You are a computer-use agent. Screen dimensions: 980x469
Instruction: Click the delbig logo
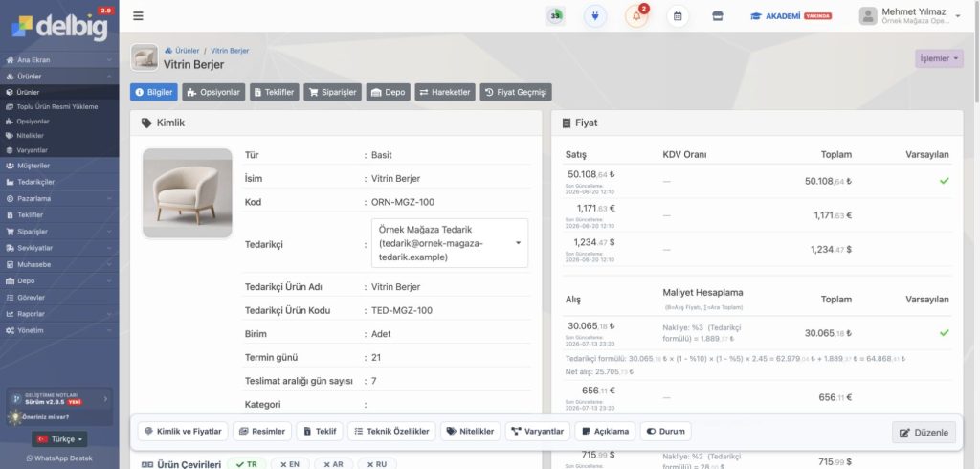59,25
